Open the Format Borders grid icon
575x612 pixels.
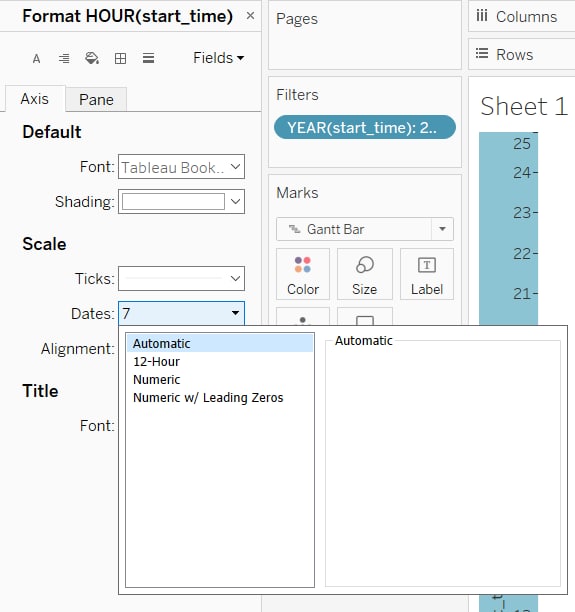click(120, 59)
